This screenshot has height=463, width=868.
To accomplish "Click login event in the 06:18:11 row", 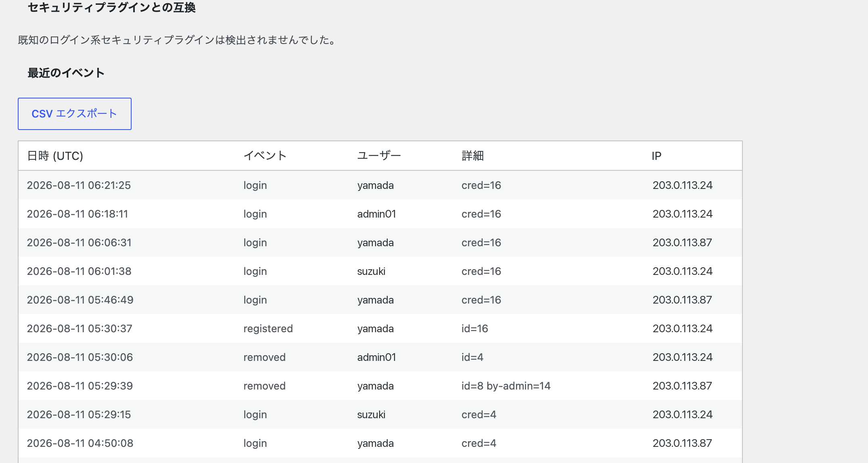I will 255,214.
